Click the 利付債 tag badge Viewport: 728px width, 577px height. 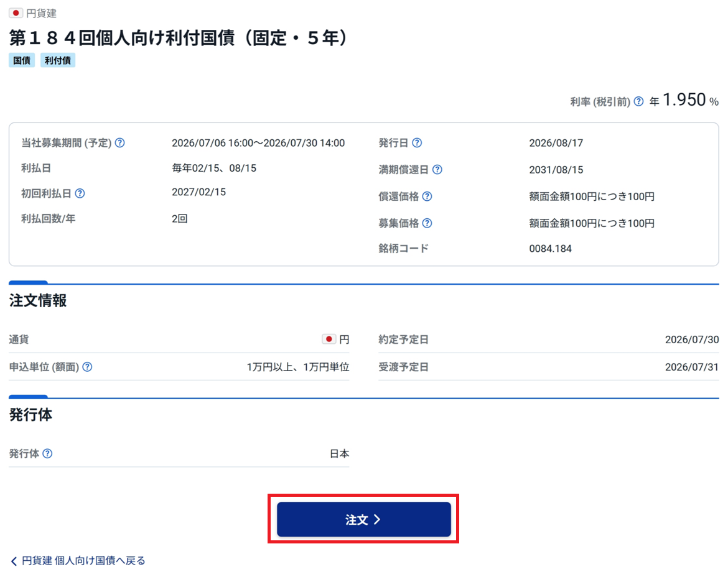pos(58,60)
